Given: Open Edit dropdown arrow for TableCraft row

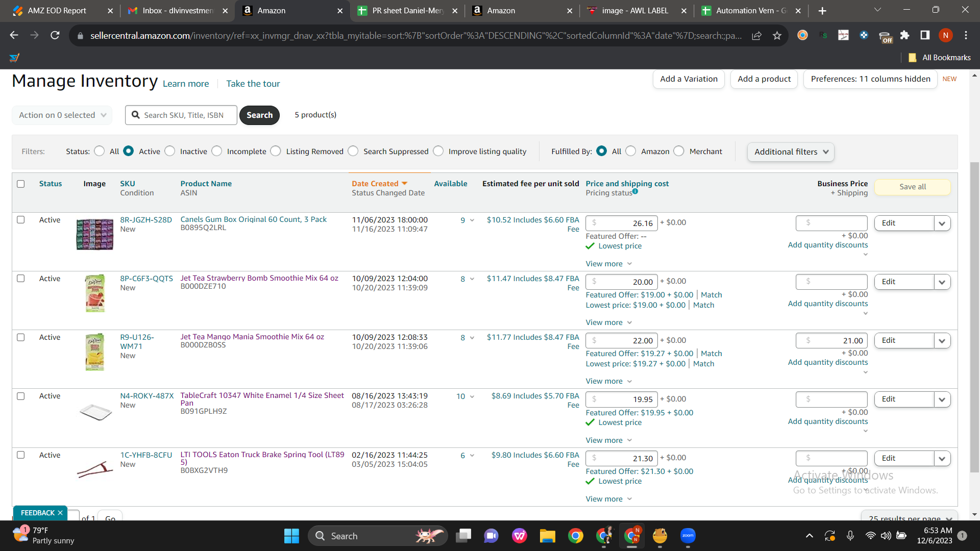Looking at the screenshot, I should (942, 399).
